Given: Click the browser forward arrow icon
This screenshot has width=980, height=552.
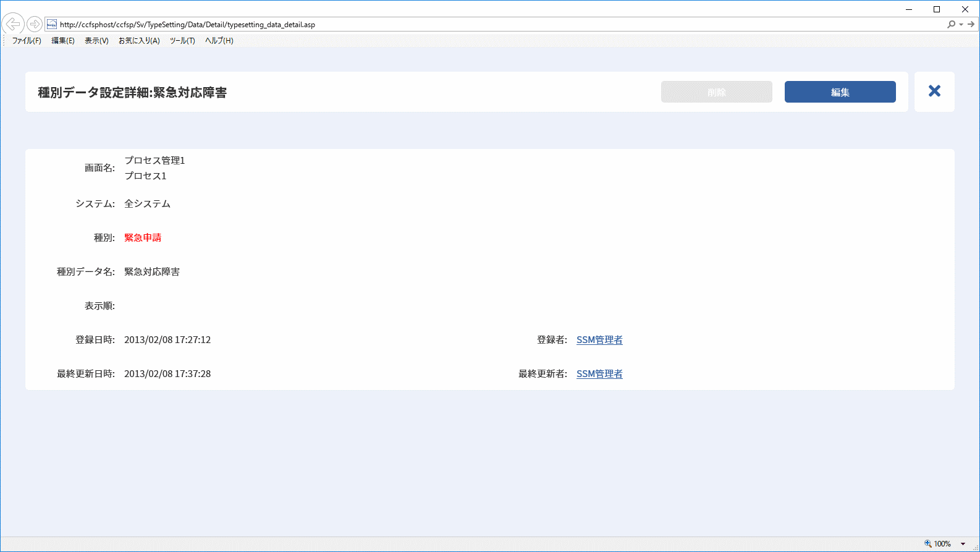Looking at the screenshot, I should 35,24.
